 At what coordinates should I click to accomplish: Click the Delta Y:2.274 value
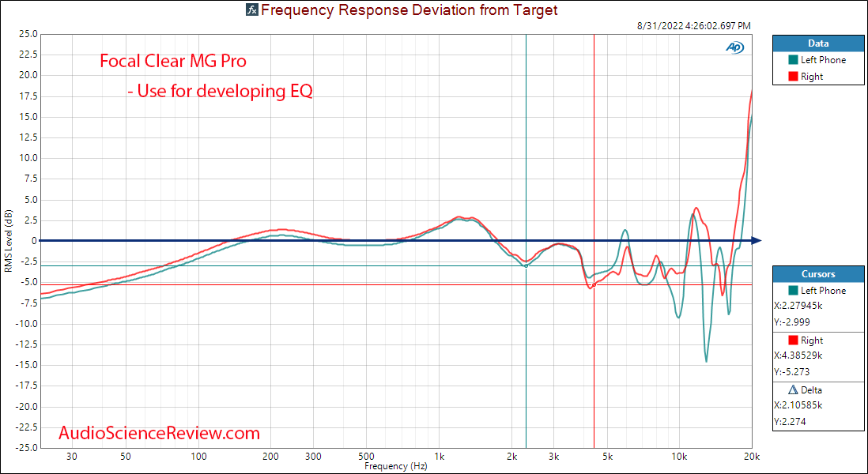(x=788, y=421)
